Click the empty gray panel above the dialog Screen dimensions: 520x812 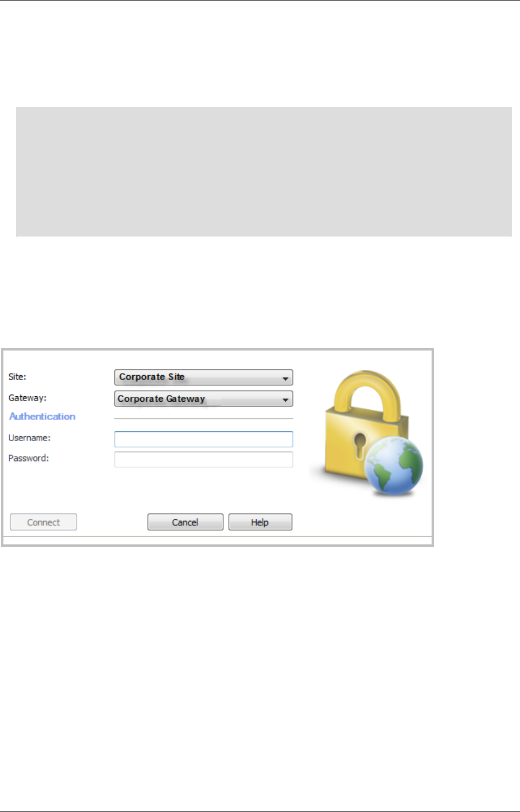(264, 171)
